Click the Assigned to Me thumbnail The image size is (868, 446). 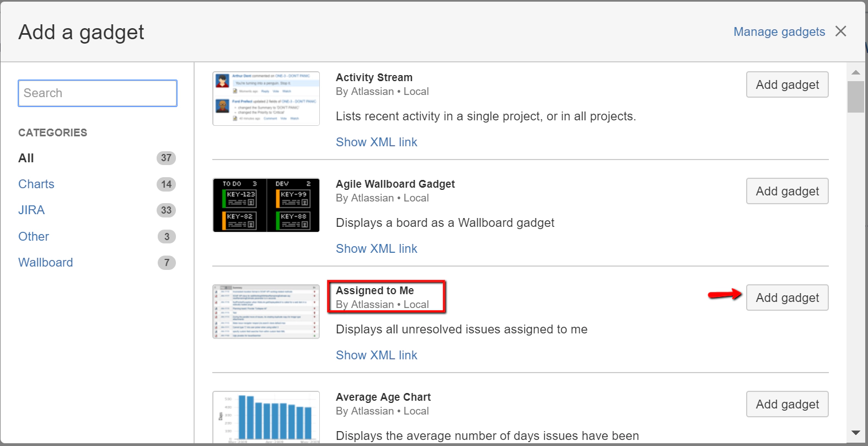click(x=266, y=311)
